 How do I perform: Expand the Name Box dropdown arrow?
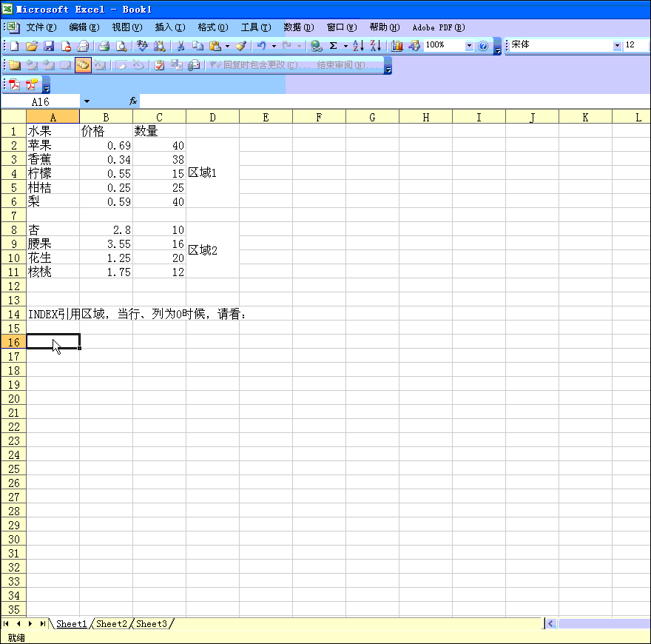coord(87,101)
